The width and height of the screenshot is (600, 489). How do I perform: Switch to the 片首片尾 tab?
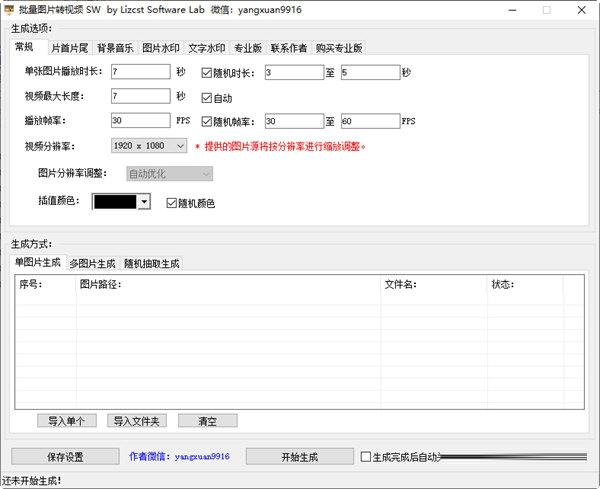click(69, 47)
